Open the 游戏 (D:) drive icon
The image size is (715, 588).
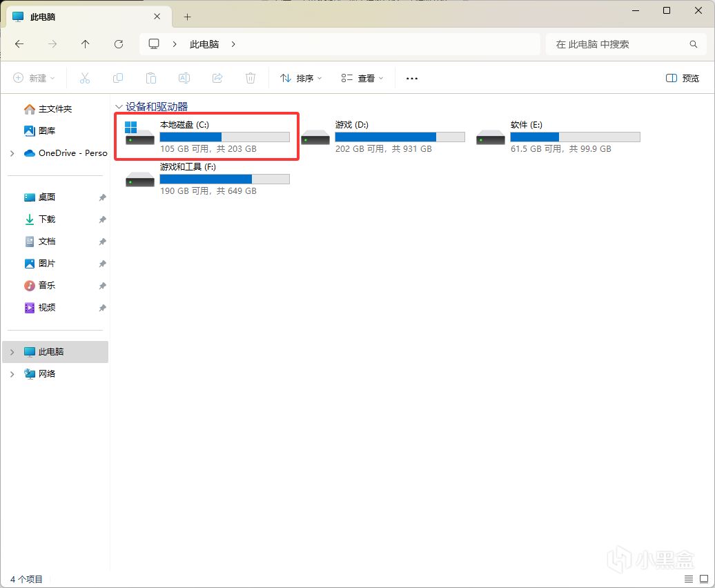tap(315, 137)
